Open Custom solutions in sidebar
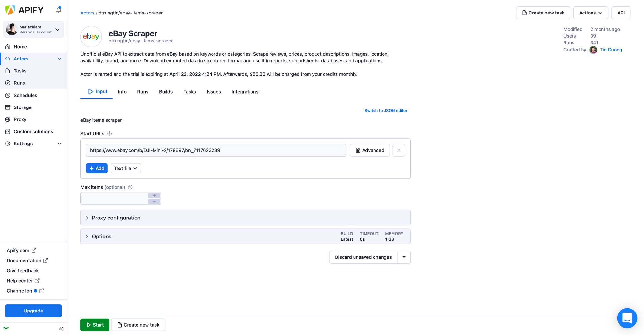Viewport: 644px width, 335px height. 33,131
